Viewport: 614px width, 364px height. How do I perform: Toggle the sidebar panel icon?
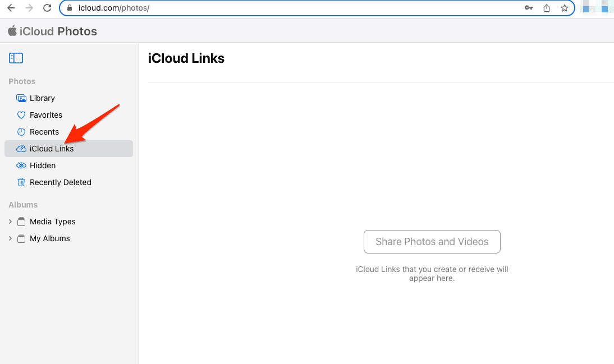16,58
